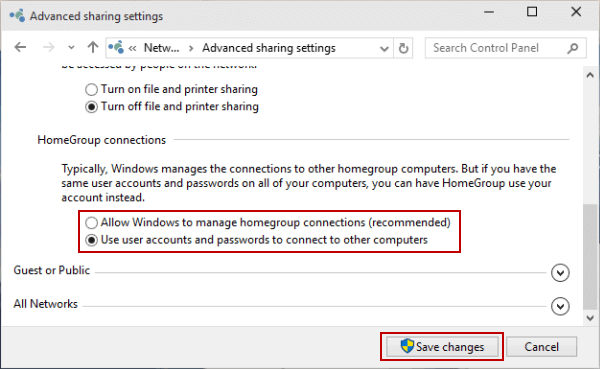Expand the Guest or Public profile
Image resolution: width=600 pixels, height=369 pixels.
(560, 273)
